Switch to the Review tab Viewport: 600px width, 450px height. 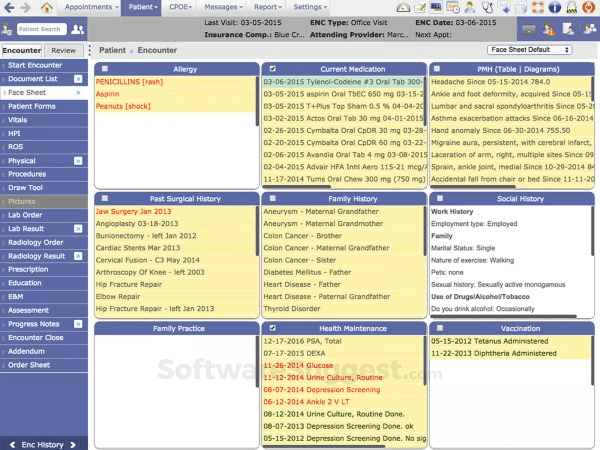point(65,49)
